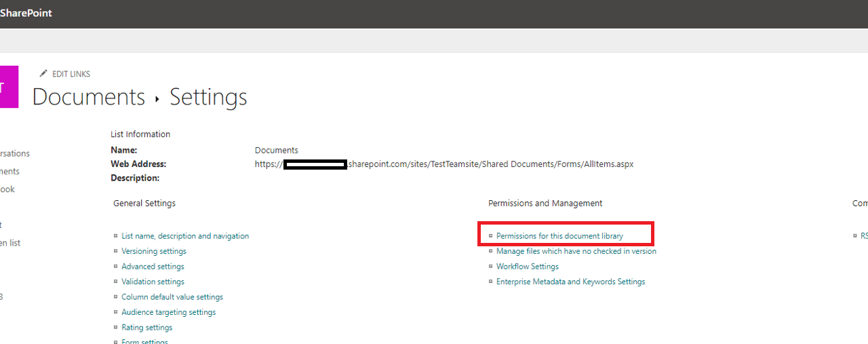Click the Web Address URL text
The image size is (868, 344).
click(444, 164)
